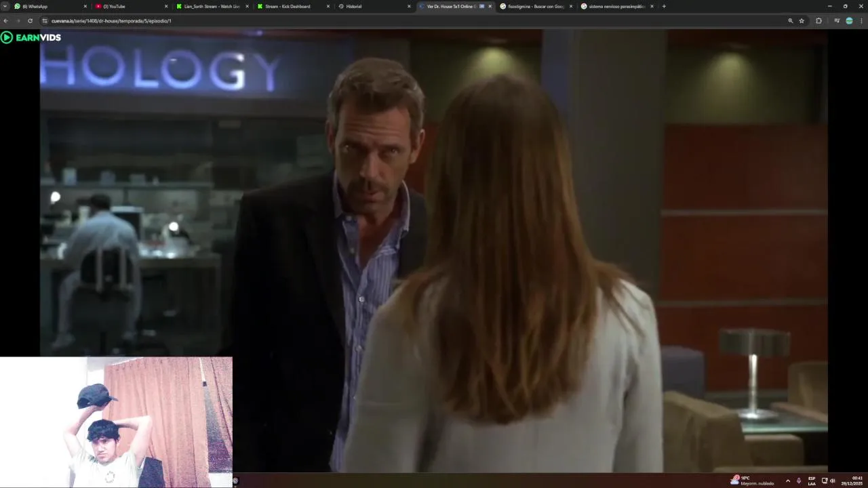Click the tab audio indicator on Dr. House tab

(481, 6)
